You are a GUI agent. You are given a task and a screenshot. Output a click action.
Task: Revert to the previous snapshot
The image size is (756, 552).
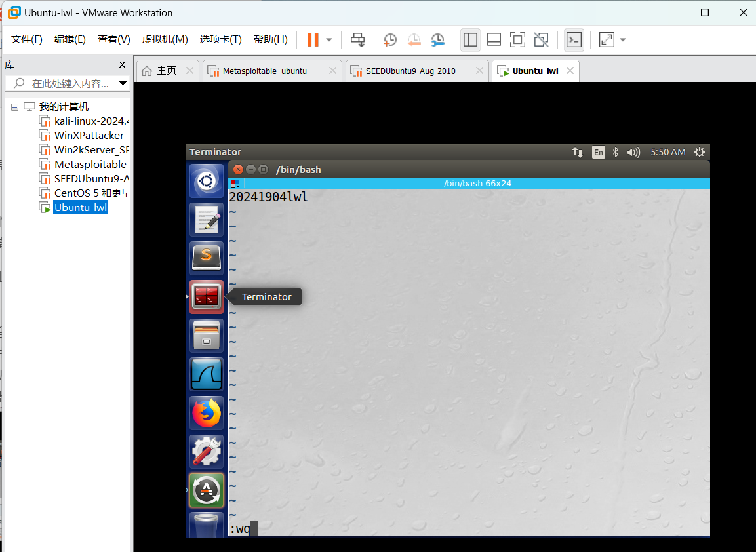click(x=414, y=39)
